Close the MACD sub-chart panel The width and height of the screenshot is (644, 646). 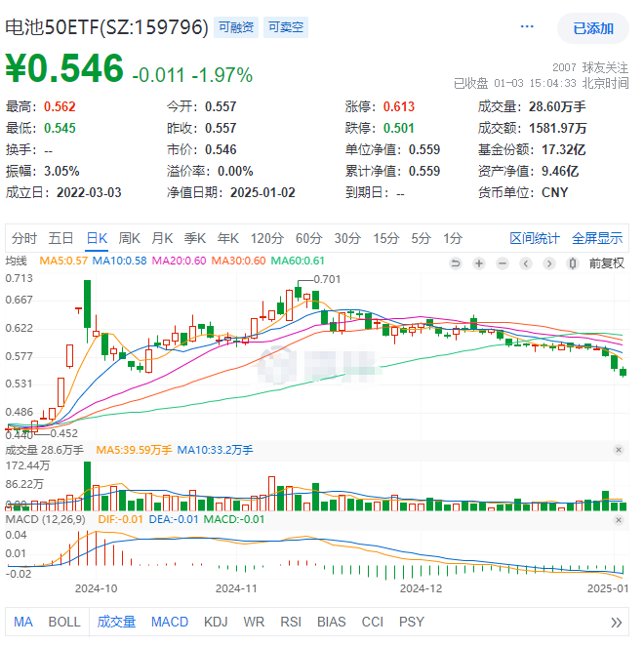tap(618, 517)
